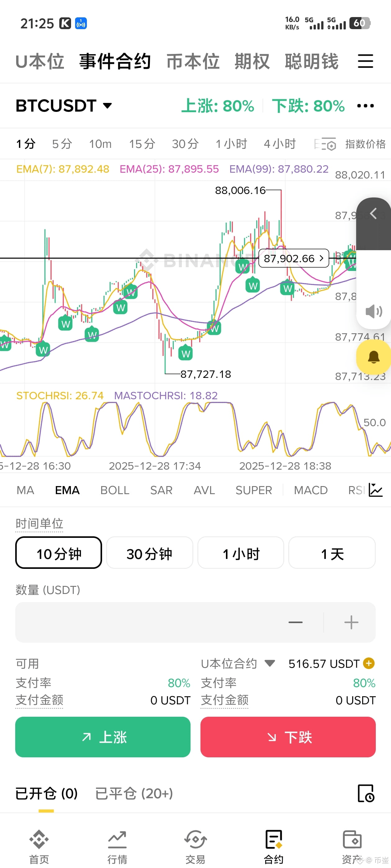Select the 15分 chart interval
Viewport: 391px width, 868px height.
(142, 144)
